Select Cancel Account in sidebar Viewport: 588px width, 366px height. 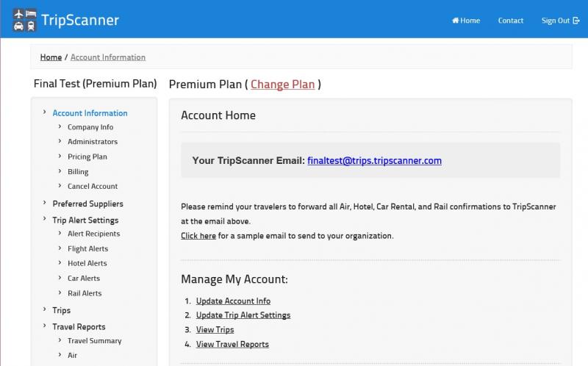click(x=93, y=187)
